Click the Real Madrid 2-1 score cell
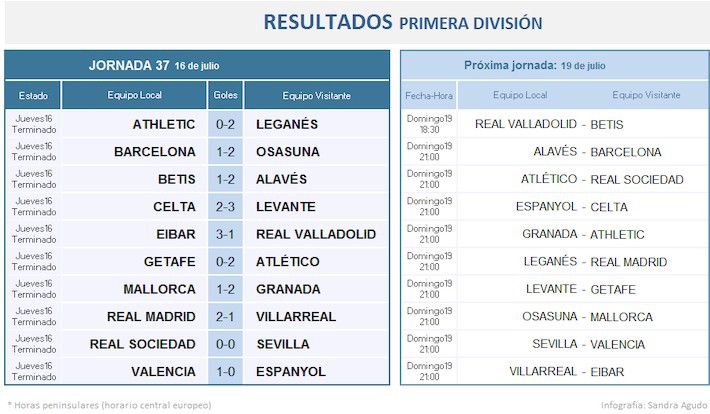The width and height of the screenshot is (710, 414). click(x=226, y=317)
